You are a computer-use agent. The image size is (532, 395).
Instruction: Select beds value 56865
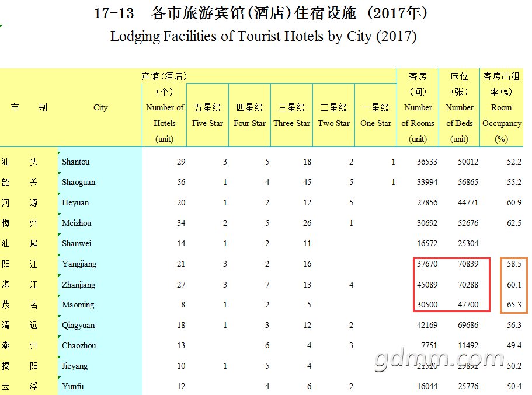point(468,182)
